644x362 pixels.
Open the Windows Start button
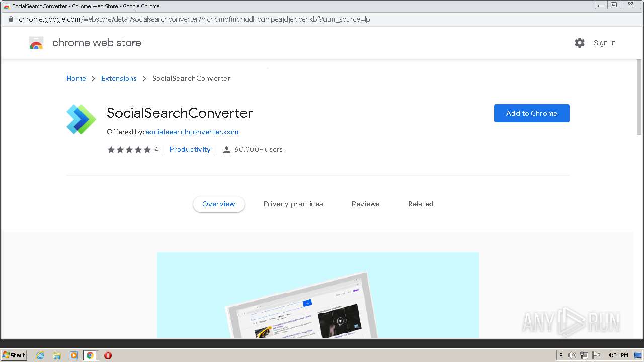pyautogui.click(x=14, y=355)
